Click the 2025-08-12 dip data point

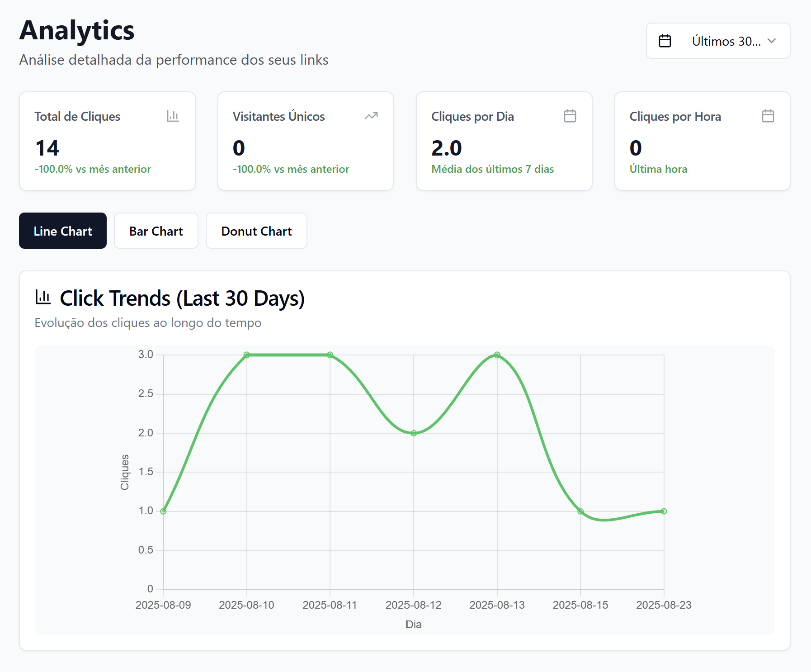click(x=414, y=433)
